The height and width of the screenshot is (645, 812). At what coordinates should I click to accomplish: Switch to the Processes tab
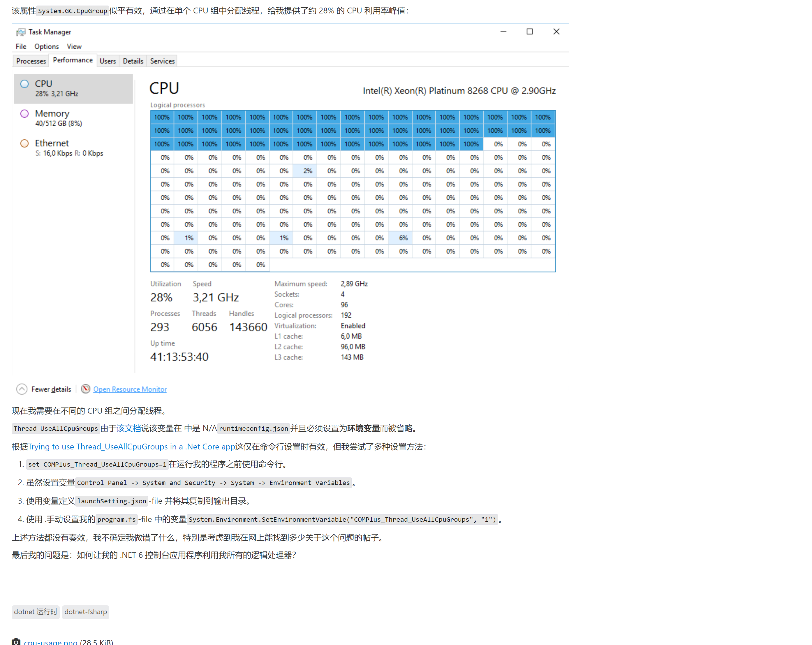click(x=31, y=61)
